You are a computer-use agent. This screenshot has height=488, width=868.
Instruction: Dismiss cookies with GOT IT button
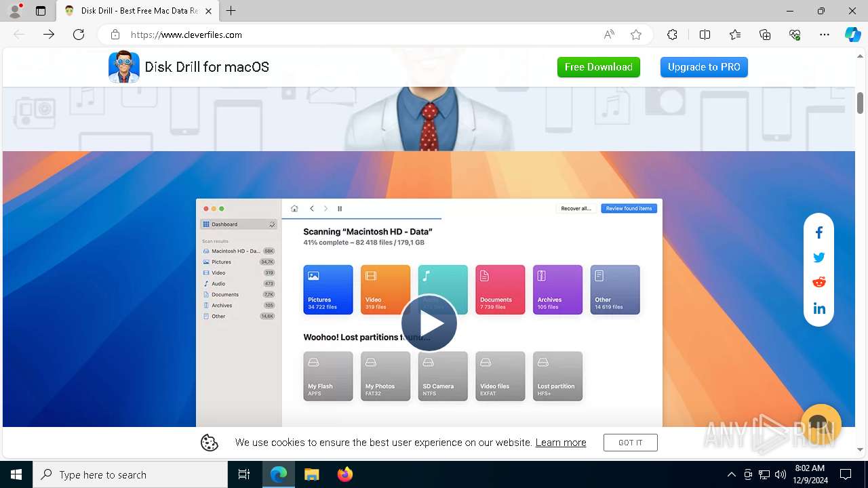(631, 443)
